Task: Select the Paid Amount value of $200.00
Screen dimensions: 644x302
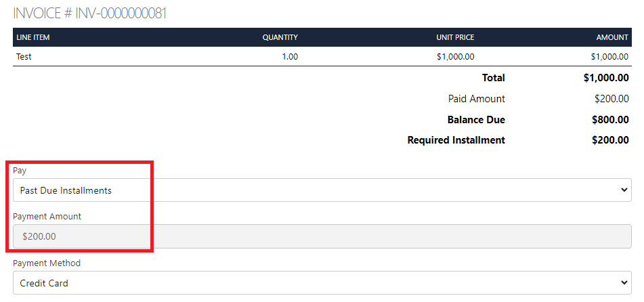Action: coord(611,99)
